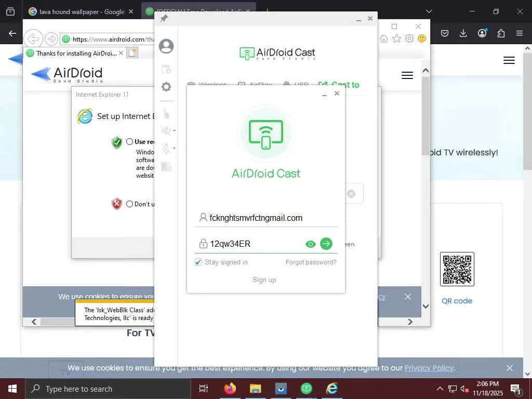The width and height of the screenshot is (532, 399).
Task: Select the Use recommended settings radio
Action: [129, 141]
